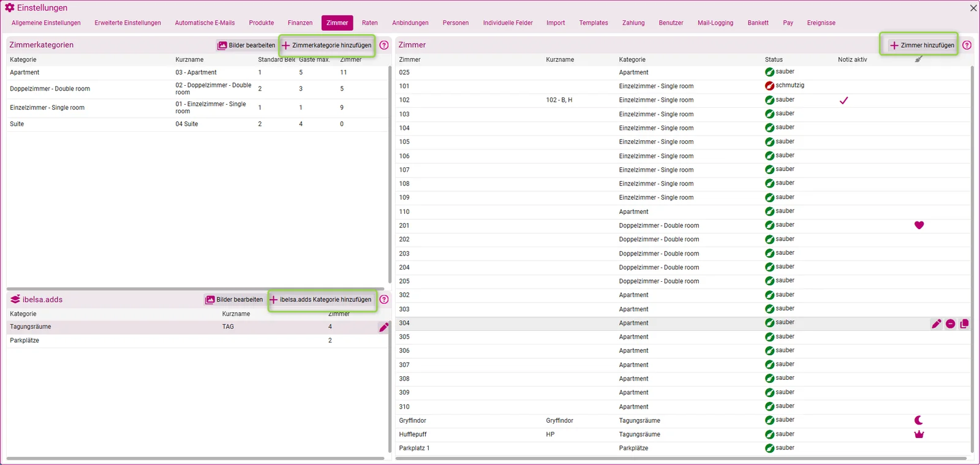Image resolution: width=980 pixels, height=465 pixels.
Task: Open help for the Zimmer panel
Action: pos(967,45)
